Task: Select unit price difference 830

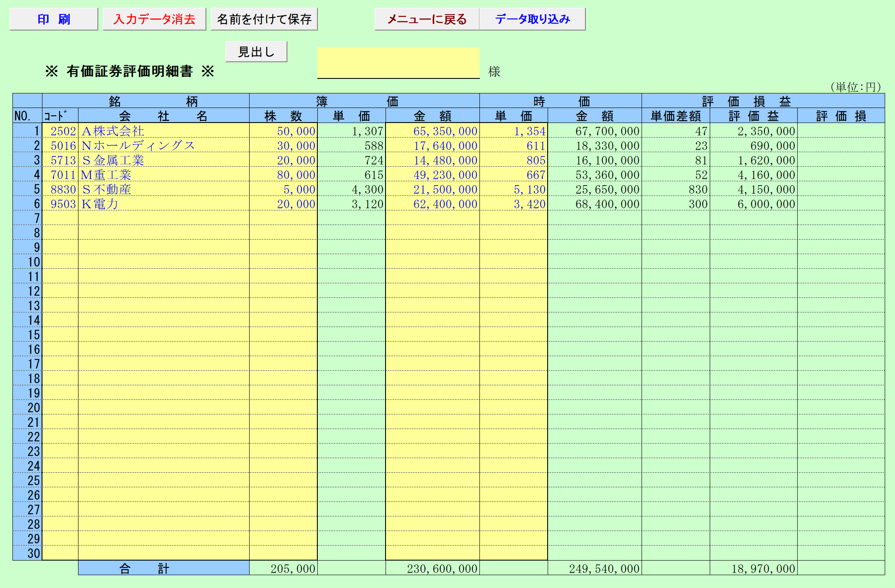Action: click(x=675, y=189)
